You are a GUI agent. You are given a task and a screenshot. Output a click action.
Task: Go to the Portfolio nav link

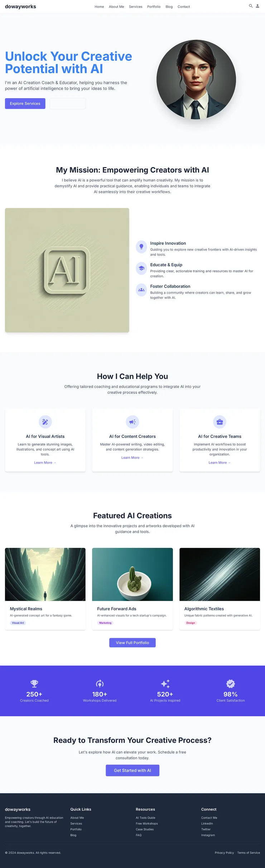pos(154,7)
